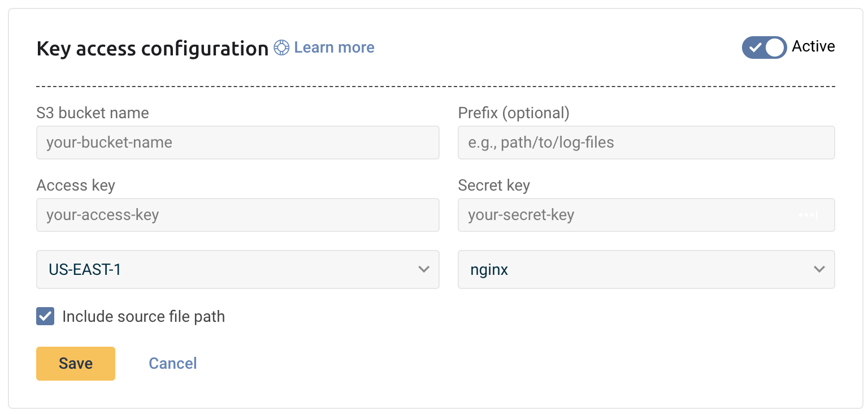This screenshot has width=868, height=414.
Task: Open the US-EAST-1 region dropdown
Action: 226,270
